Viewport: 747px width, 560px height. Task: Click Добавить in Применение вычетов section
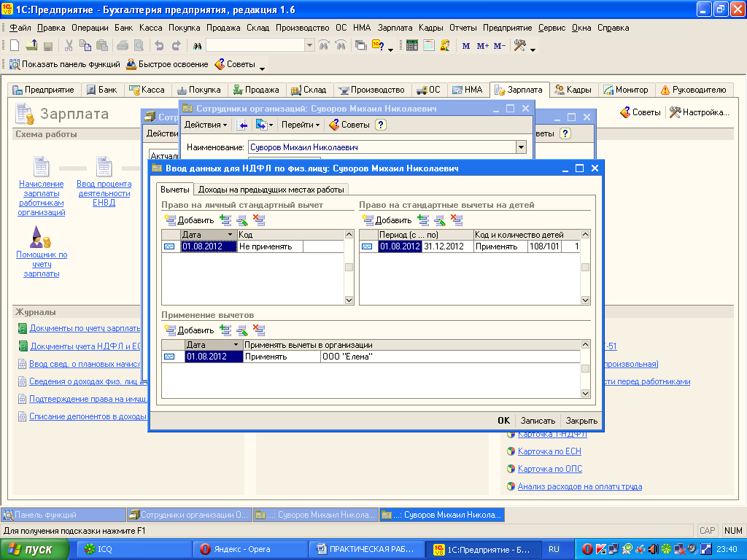click(x=189, y=330)
